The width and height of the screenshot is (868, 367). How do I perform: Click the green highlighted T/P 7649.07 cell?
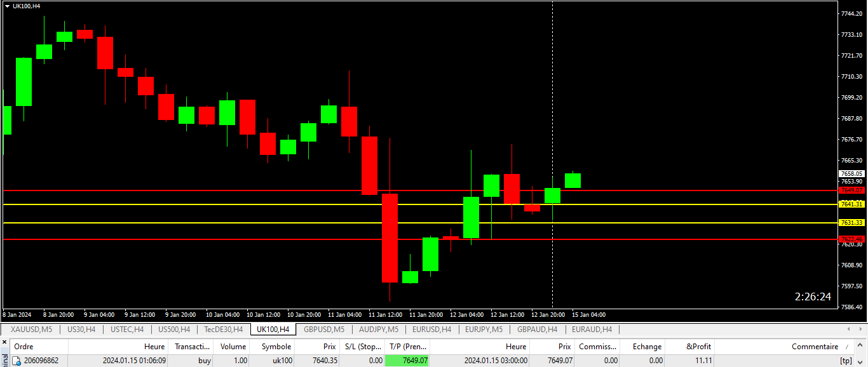pyautogui.click(x=407, y=361)
